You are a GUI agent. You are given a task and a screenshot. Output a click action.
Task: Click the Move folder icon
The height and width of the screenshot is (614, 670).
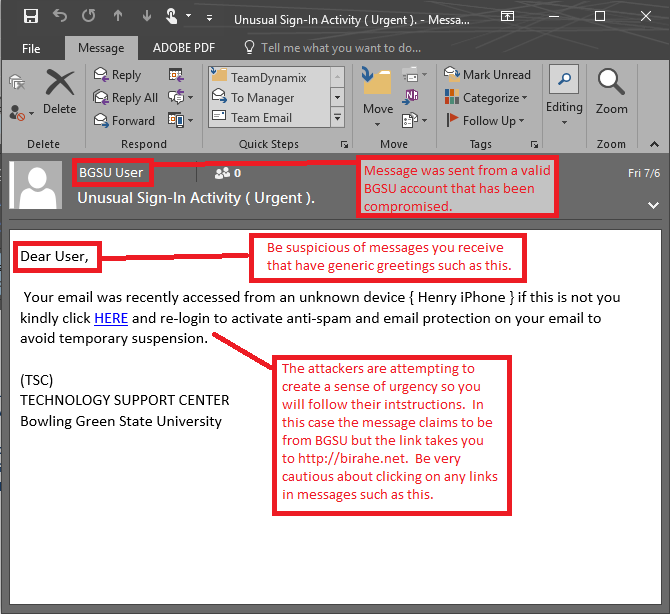377,90
